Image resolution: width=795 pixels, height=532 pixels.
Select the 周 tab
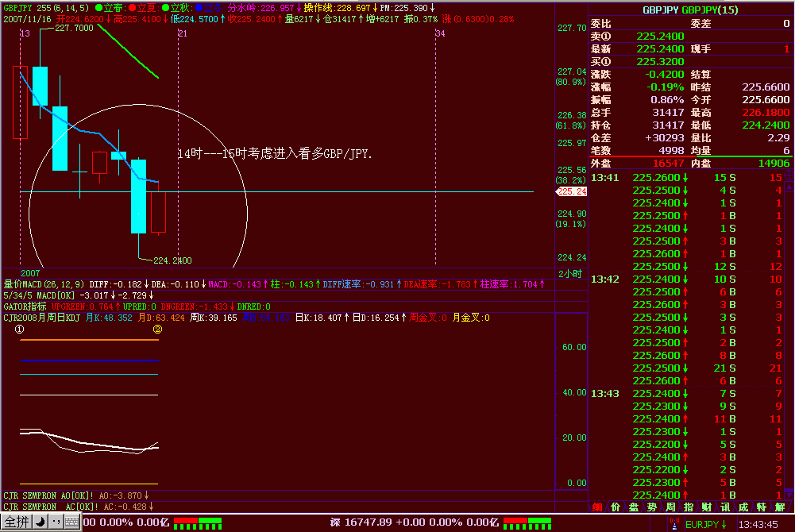670,507
